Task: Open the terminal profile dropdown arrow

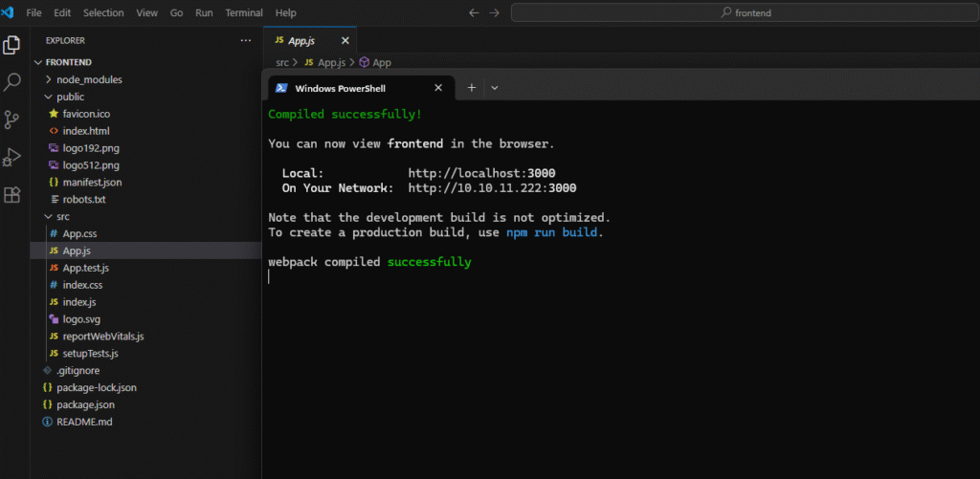Action: (495, 87)
